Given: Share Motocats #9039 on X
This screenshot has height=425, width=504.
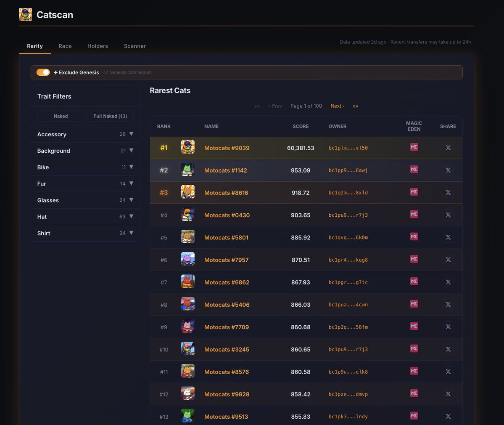Looking at the screenshot, I should [448, 148].
